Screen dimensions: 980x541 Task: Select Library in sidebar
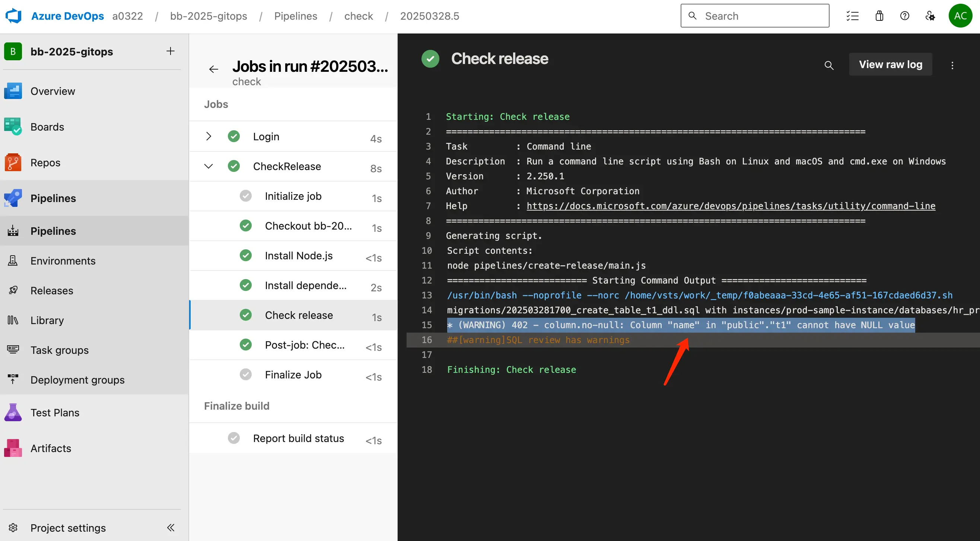47,320
